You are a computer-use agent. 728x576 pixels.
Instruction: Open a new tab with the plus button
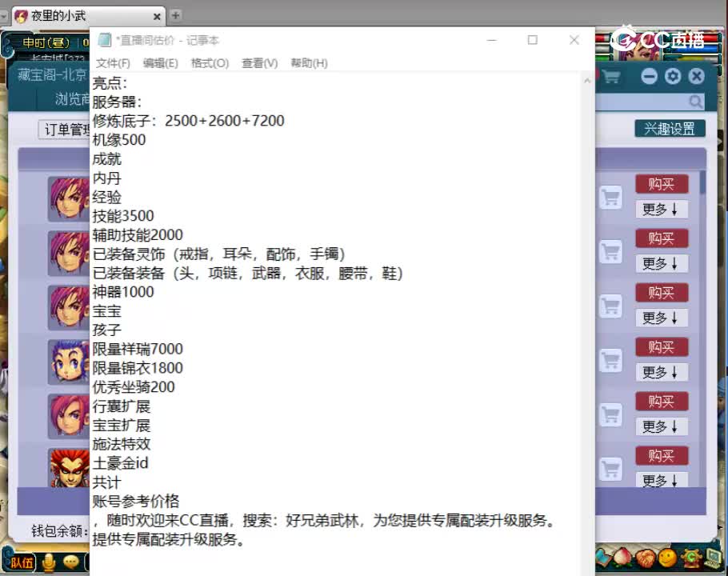pos(175,15)
